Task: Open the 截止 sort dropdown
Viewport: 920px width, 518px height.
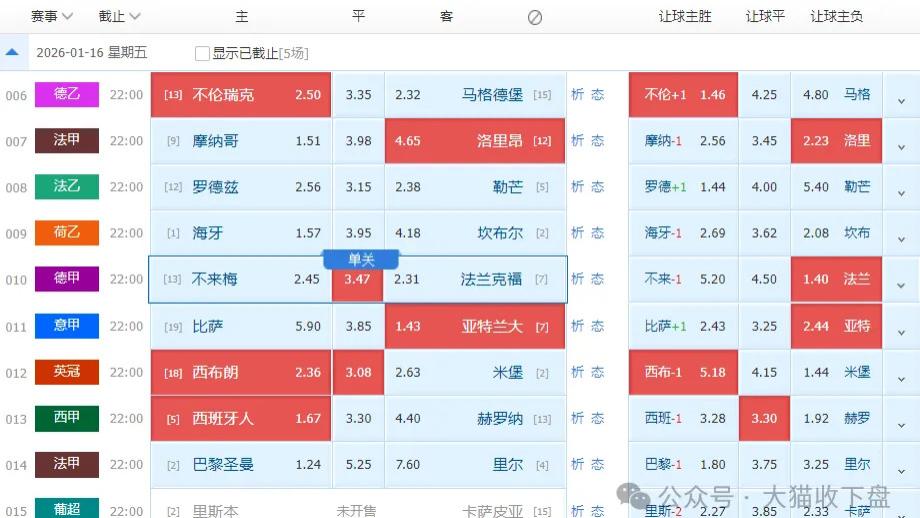Action: click(x=120, y=16)
